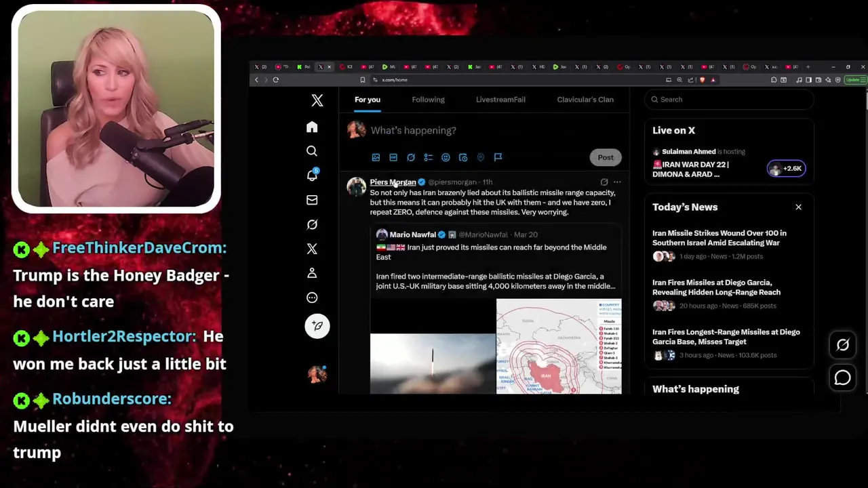Click the Grok icon on Piers Morgan's post

(604, 182)
